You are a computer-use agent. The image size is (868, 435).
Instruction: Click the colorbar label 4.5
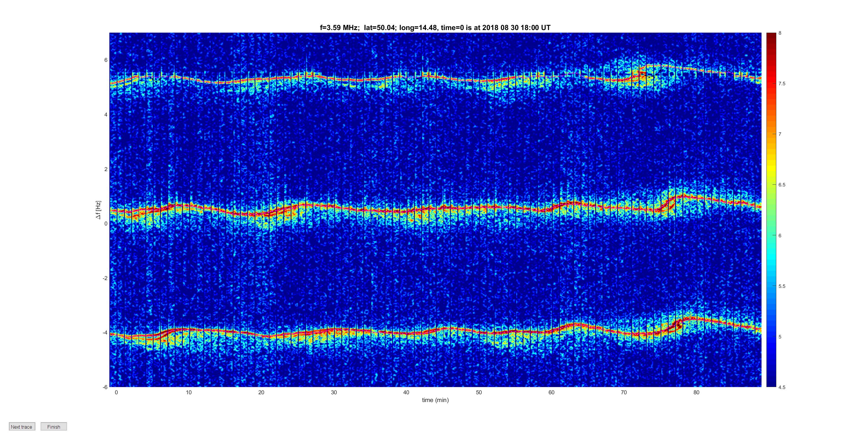(782, 387)
